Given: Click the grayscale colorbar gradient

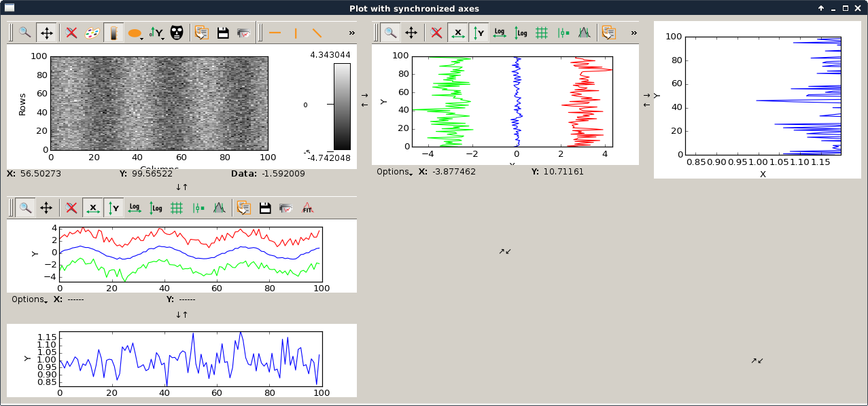Looking at the screenshot, I should coord(342,106).
